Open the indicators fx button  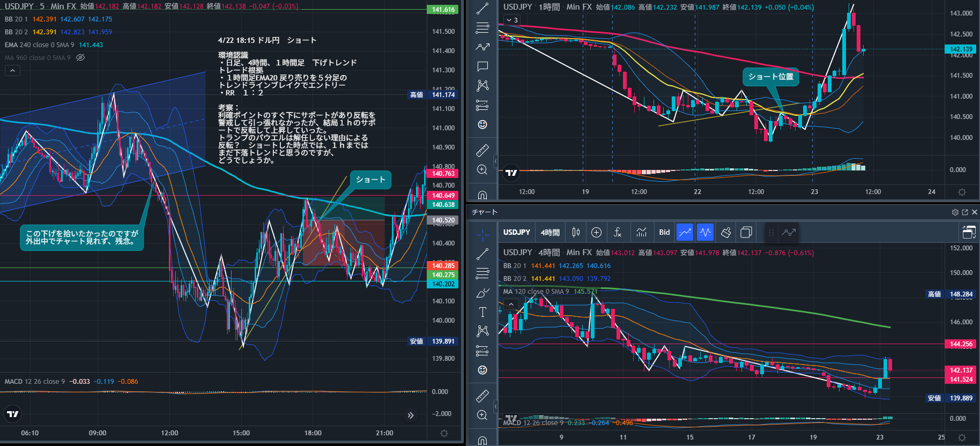(x=618, y=232)
